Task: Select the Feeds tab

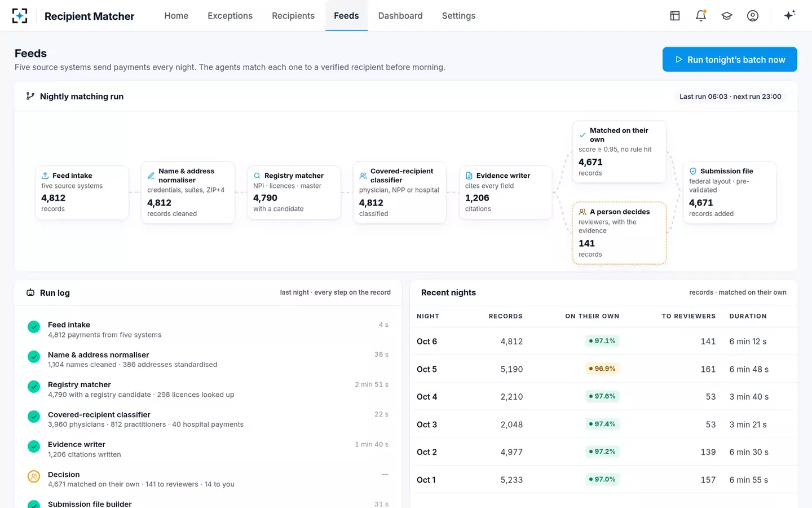Action: (x=346, y=16)
